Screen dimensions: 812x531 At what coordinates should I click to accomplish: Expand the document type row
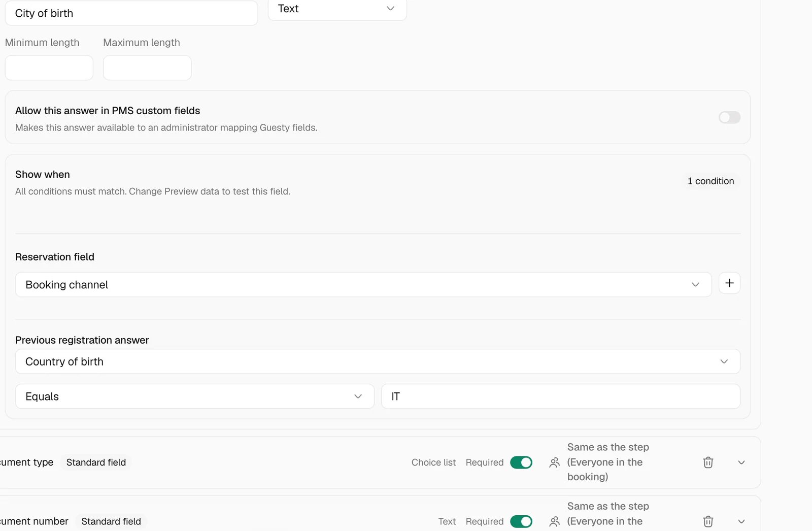[x=741, y=462]
